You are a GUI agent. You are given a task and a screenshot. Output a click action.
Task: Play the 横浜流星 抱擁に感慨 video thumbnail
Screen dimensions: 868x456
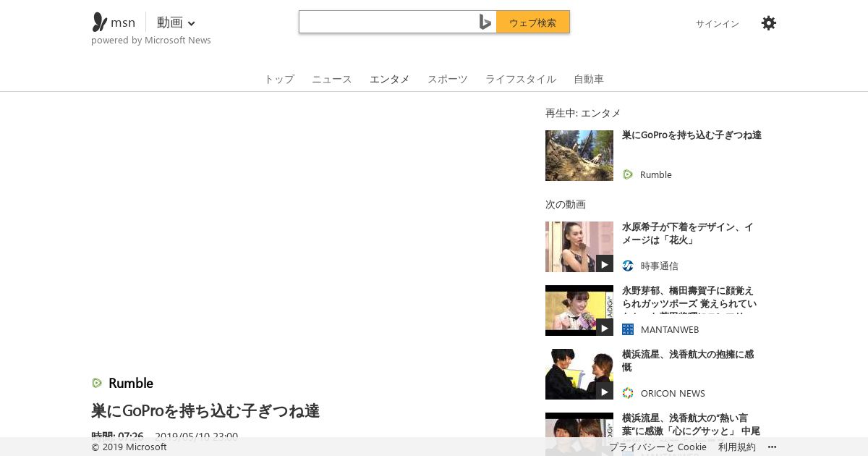coord(579,374)
